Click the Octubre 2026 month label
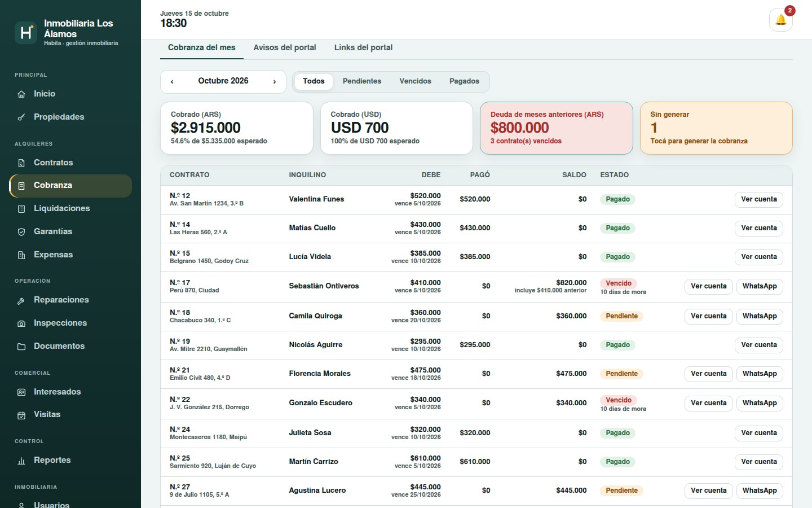This screenshot has height=508, width=812. point(223,81)
